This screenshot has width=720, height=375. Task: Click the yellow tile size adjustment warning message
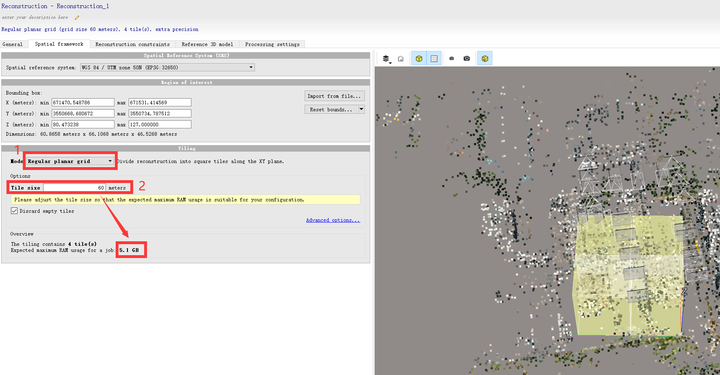(x=186, y=200)
